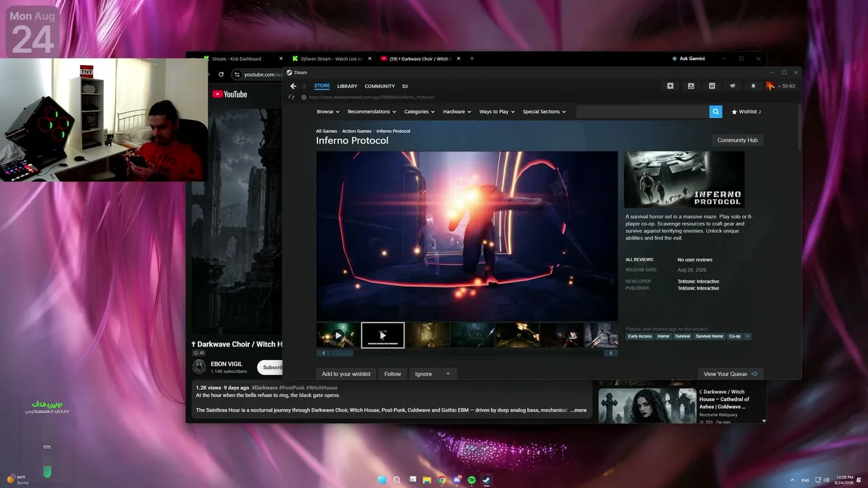Image resolution: width=868 pixels, height=488 pixels.
Task: Select the Early Access tag
Action: point(639,336)
